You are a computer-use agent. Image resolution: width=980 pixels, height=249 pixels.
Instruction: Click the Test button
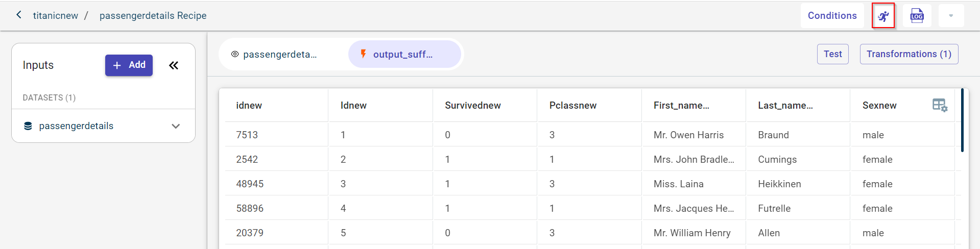tap(832, 54)
